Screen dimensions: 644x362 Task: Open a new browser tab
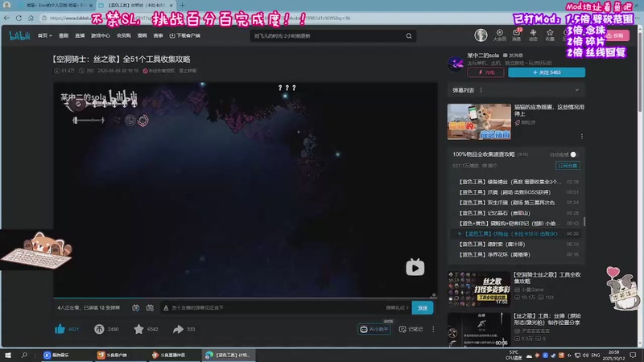(183, 6)
